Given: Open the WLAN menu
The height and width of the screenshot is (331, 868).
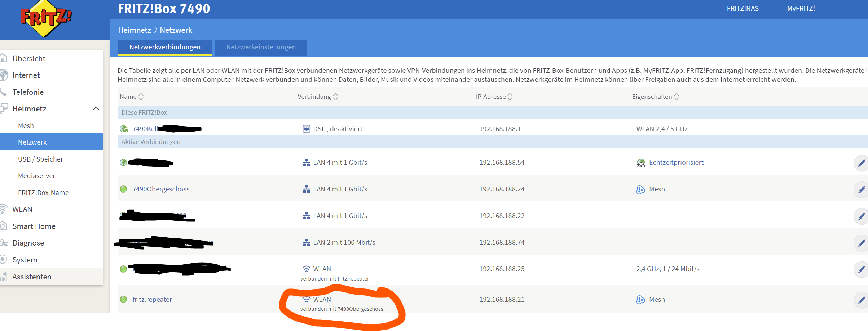Looking at the screenshot, I should (22, 209).
